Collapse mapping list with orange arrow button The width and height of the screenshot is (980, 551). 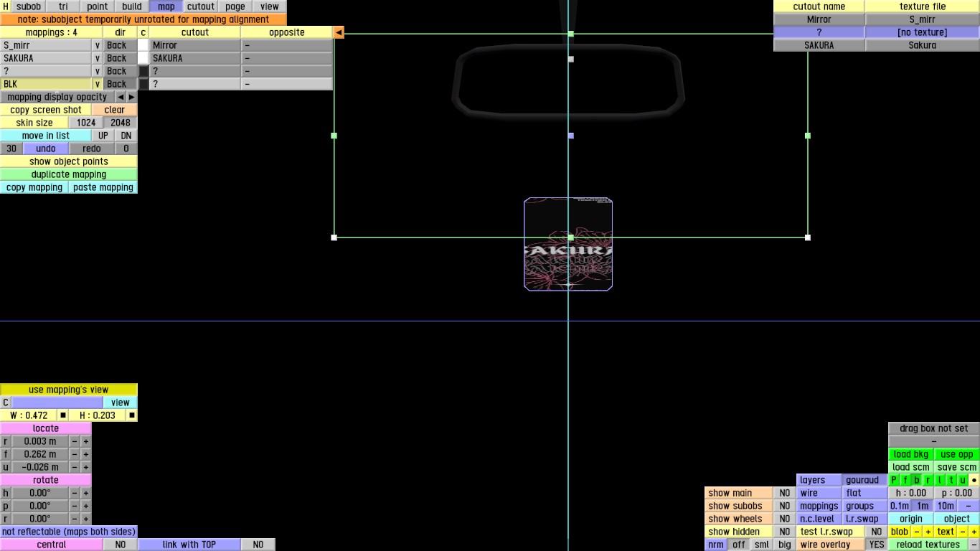(339, 32)
